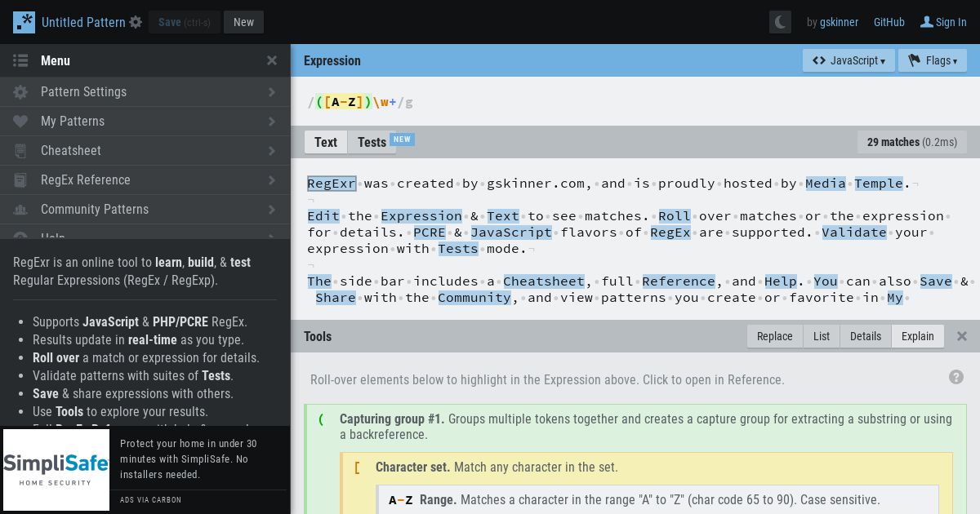Click the RegExr logo icon
This screenshot has width=980, height=514.
point(24,22)
